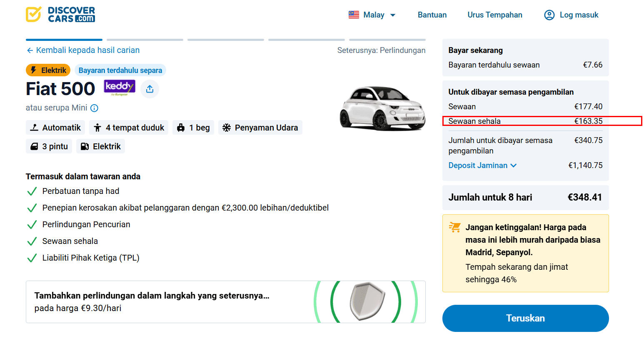
Task: Click the Bayaran terdahulu separa badge
Action: [x=120, y=70]
